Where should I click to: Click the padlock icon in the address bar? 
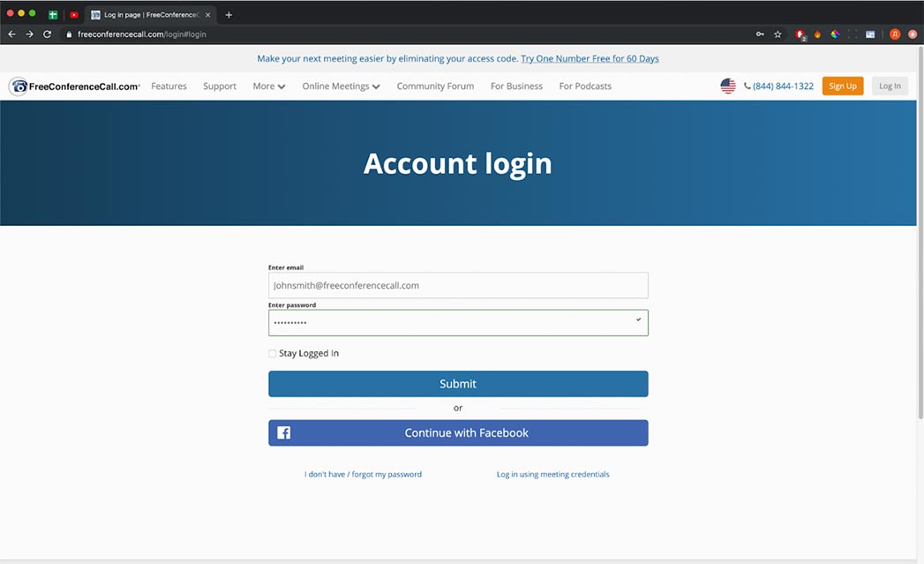tap(68, 34)
